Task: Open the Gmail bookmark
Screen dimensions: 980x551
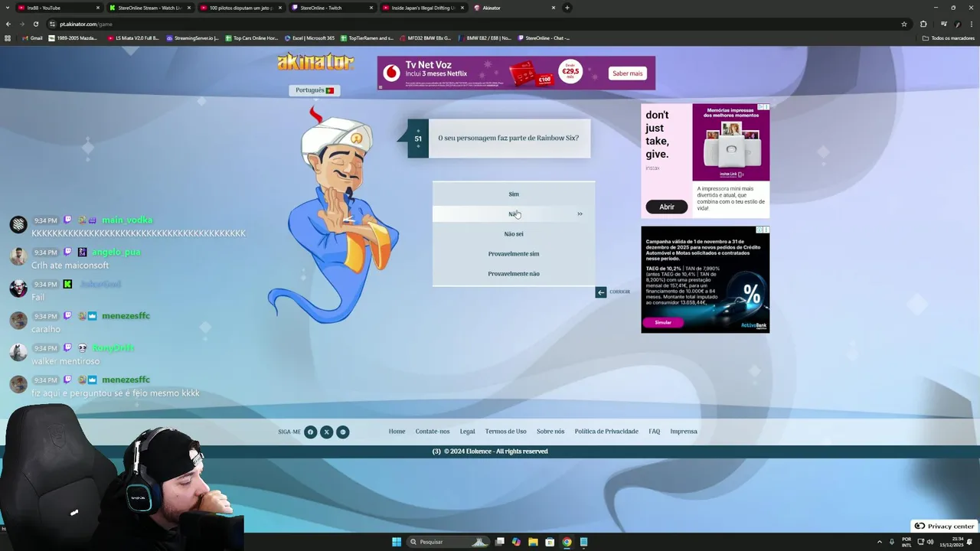Action: 32,37
